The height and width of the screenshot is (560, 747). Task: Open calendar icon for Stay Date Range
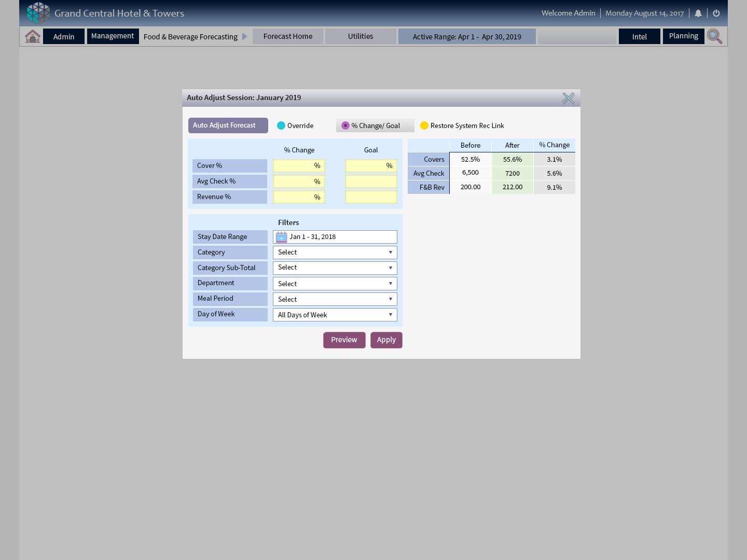coord(281,237)
